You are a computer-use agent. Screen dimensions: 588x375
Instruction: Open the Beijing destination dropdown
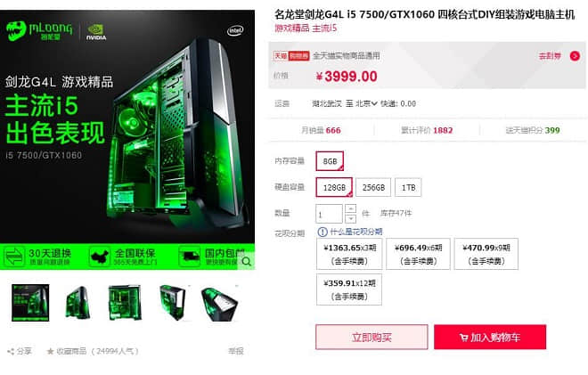366,103
